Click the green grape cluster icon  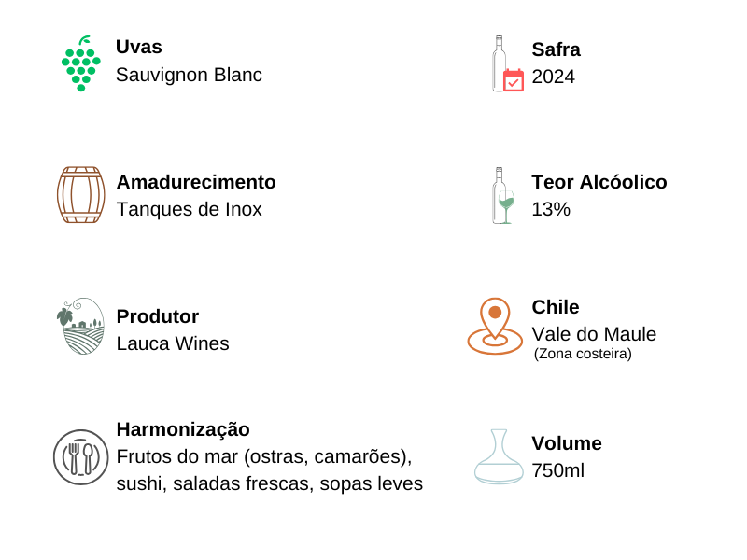pyautogui.click(x=80, y=64)
